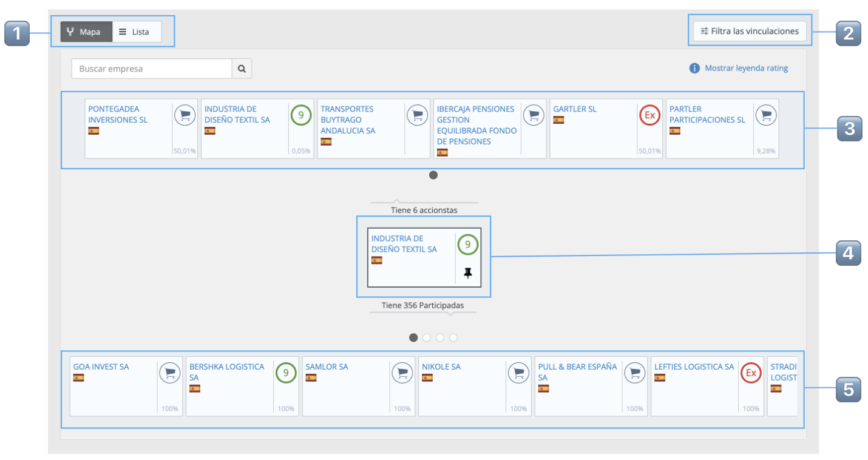The width and height of the screenshot is (868, 460).
Task: Click the Spain flag on PONTEGADEA INVERSIONES SL
Action: tap(93, 130)
